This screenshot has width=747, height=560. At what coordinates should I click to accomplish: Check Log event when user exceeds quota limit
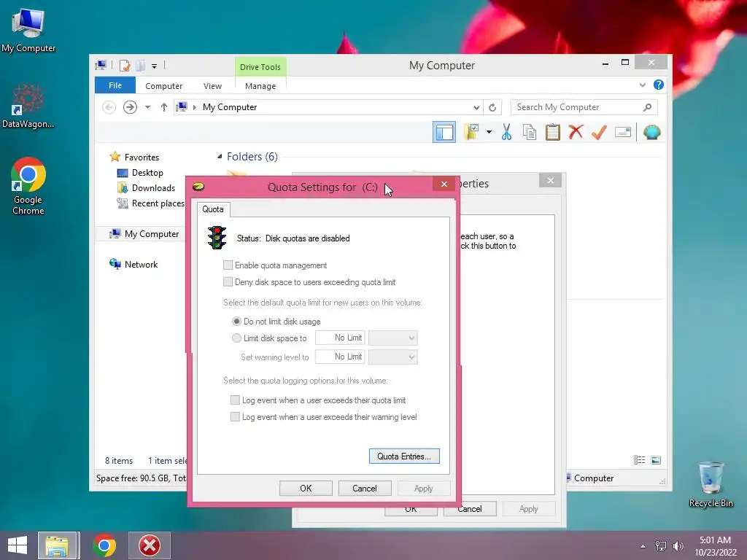(x=235, y=400)
